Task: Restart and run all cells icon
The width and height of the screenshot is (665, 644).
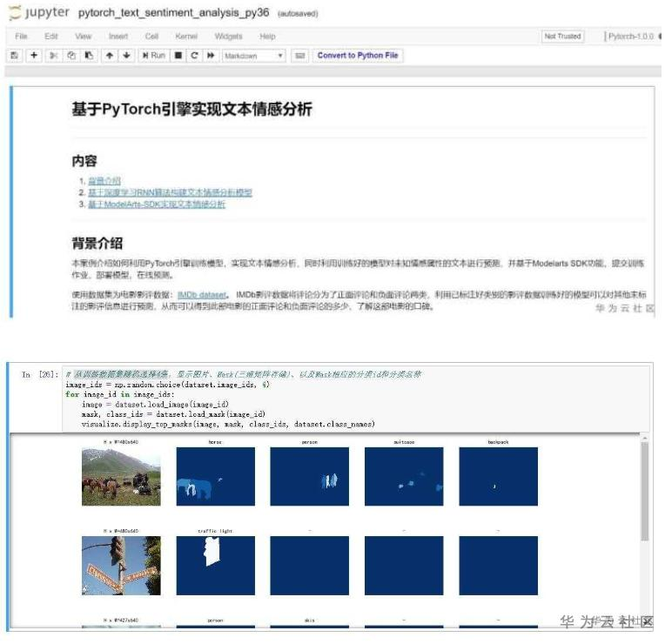Action: click(211, 56)
